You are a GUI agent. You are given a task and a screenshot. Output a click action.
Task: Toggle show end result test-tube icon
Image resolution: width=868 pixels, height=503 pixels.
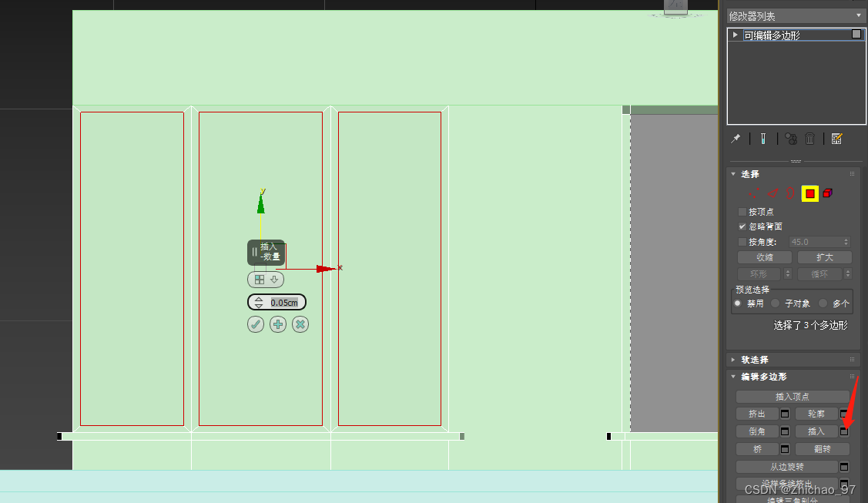point(762,139)
